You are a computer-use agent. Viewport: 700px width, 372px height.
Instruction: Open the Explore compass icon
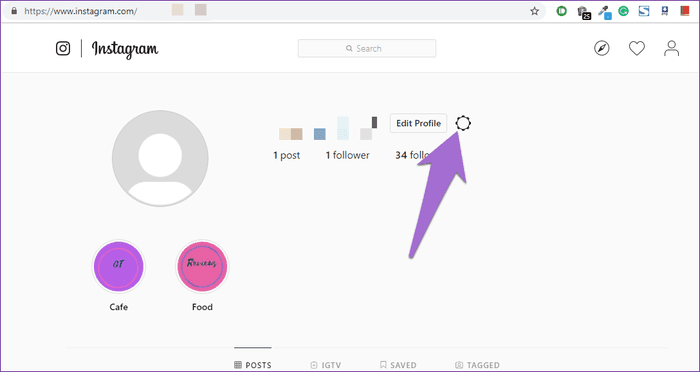coord(602,48)
